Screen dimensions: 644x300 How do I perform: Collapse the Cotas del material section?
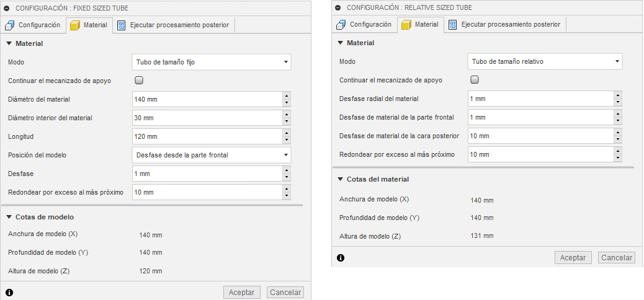[x=341, y=179]
